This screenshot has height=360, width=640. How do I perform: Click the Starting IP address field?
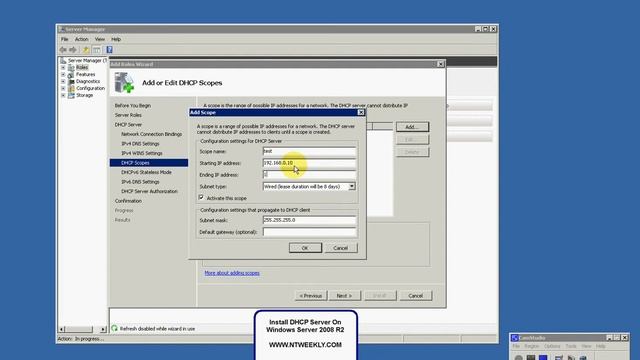309,163
